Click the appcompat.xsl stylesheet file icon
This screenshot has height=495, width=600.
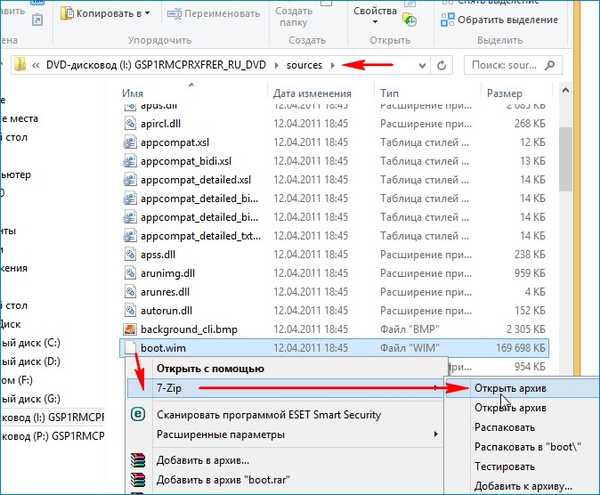coord(131,142)
